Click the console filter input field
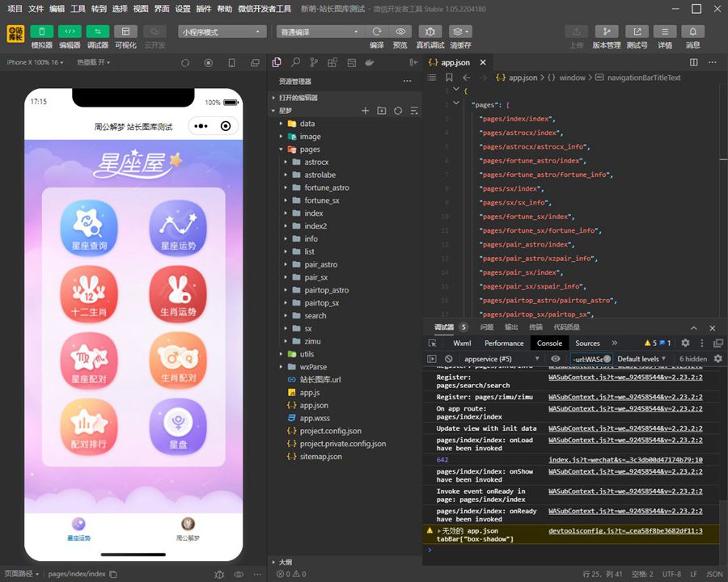This screenshot has width=728, height=582. click(x=588, y=359)
